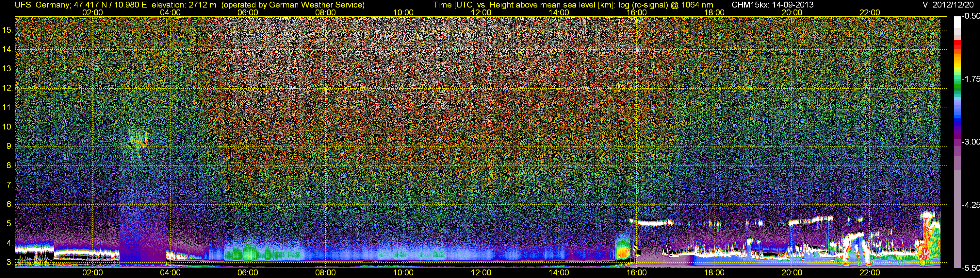Viewport: 980px width, 278px height.
Task: Click the top axis time label '02:00'
Action: 92,12
